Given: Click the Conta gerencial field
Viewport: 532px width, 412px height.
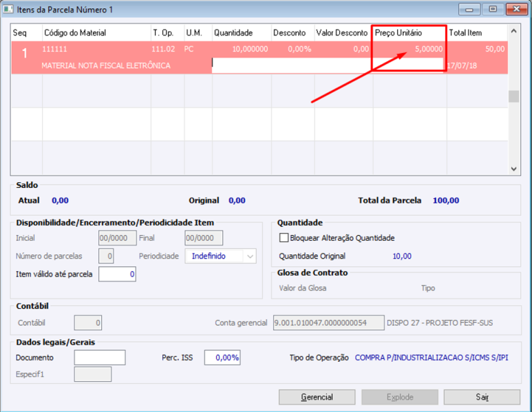Looking at the screenshot, I should click(329, 323).
